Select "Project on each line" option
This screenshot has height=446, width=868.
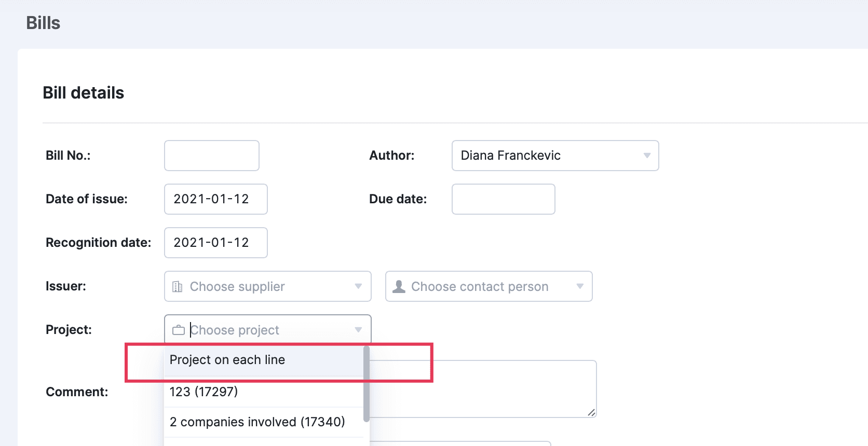(x=227, y=360)
